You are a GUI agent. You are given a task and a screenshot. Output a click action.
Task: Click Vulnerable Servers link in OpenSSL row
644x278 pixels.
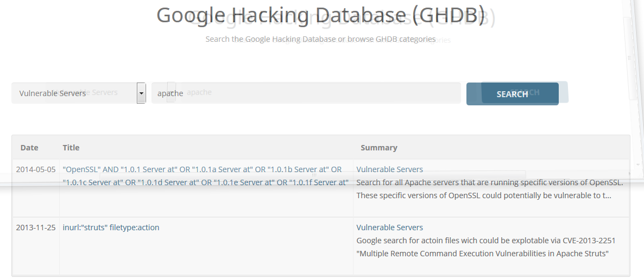(389, 169)
